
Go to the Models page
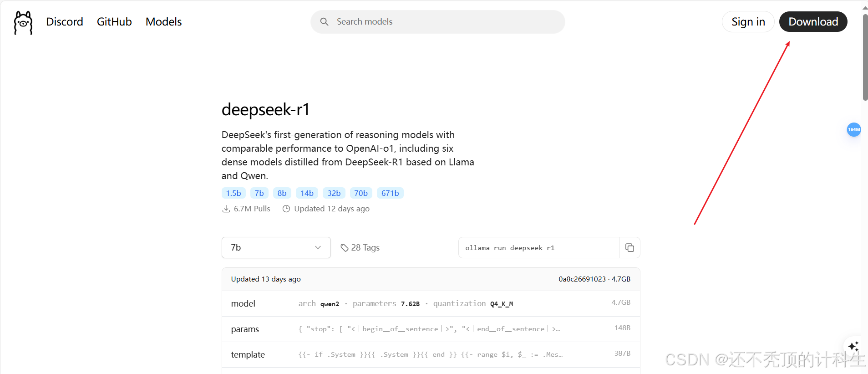[163, 22]
